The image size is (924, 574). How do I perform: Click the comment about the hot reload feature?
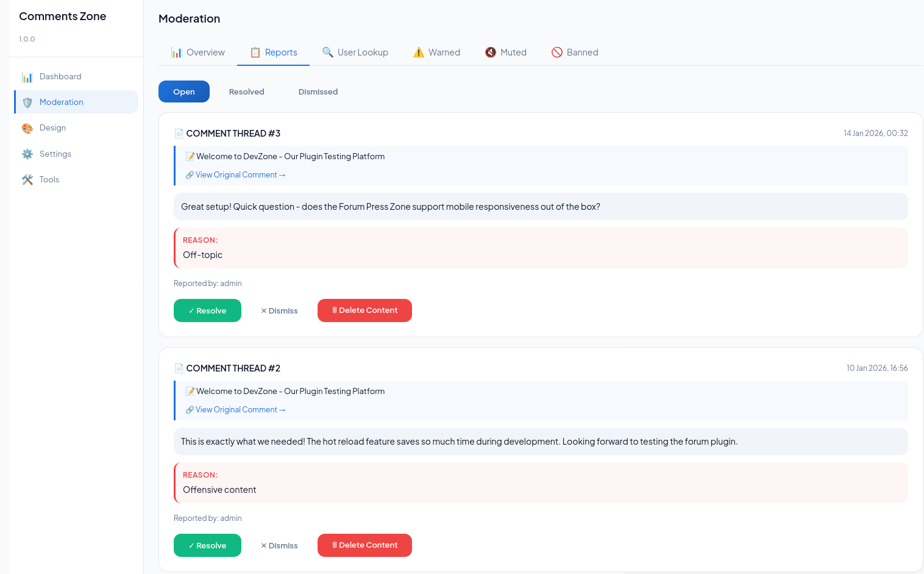(x=541, y=442)
